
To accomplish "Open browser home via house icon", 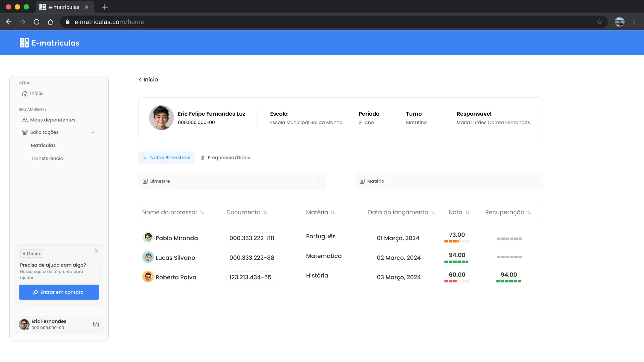I will 50,22.
